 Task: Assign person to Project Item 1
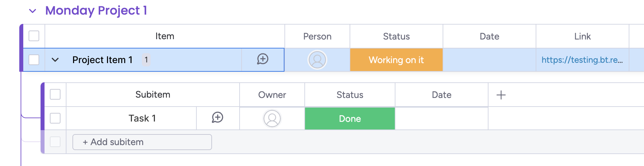pyautogui.click(x=317, y=60)
